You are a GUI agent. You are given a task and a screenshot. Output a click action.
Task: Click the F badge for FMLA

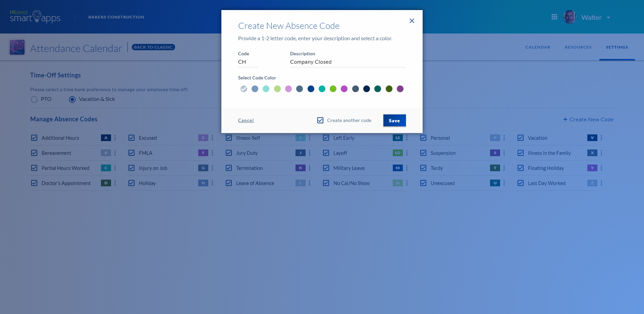[203, 153]
